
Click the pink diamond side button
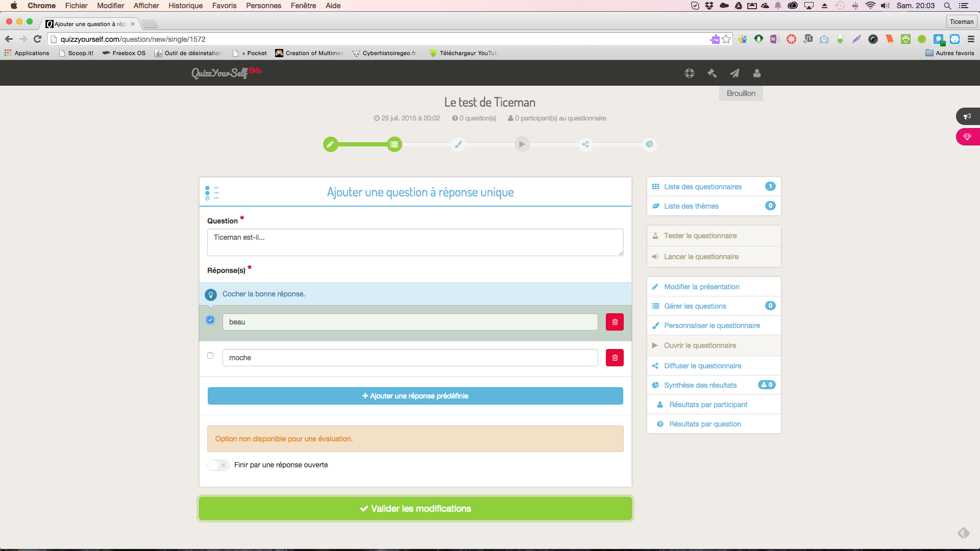[967, 137]
